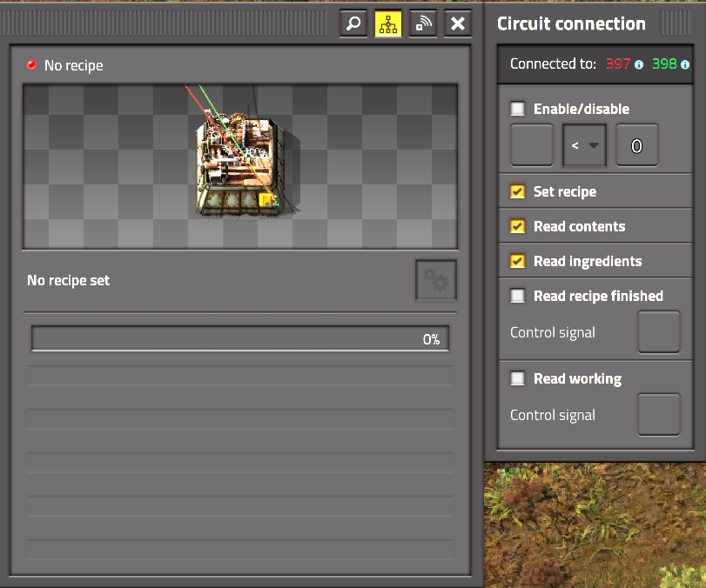Close the assembling machine window
This screenshot has height=588, width=706.
(x=457, y=23)
